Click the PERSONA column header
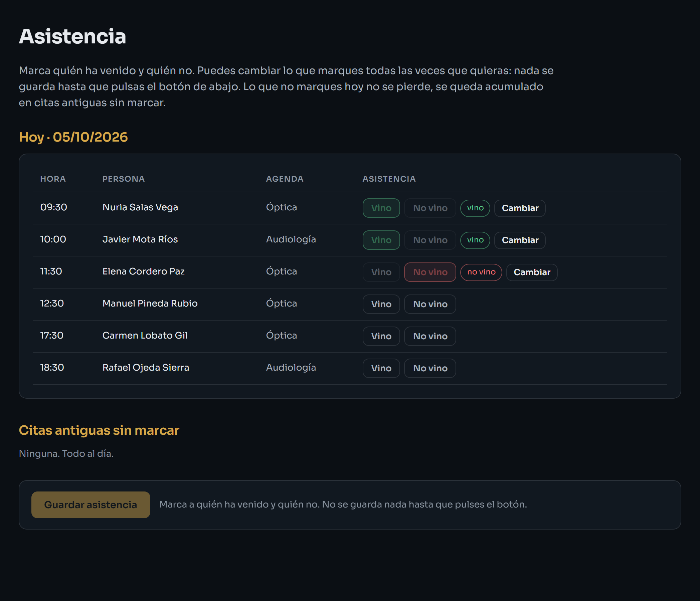The height and width of the screenshot is (601, 700). [123, 179]
